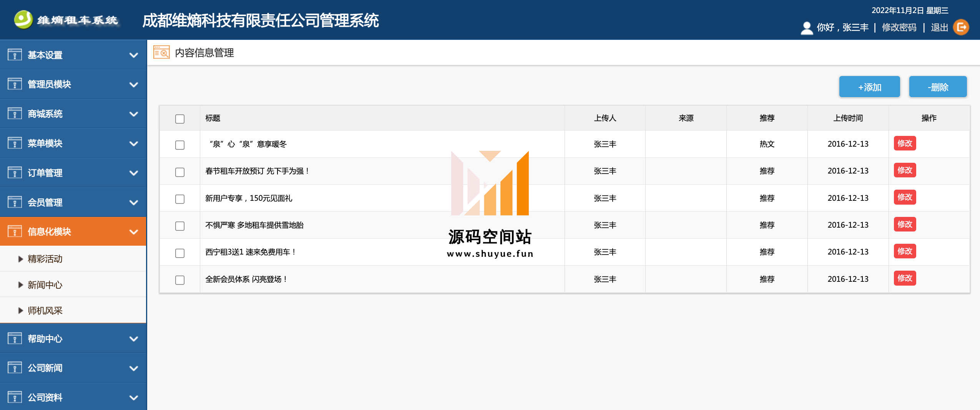Open the 新闻中心 submenu item
Viewport: 980px width, 410px height.
tap(73, 284)
